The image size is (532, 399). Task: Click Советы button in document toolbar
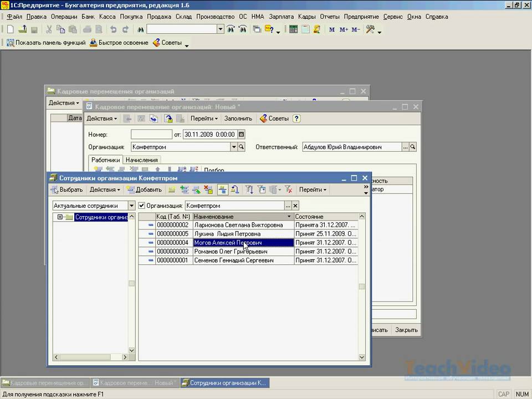pyautogui.click(x=274, y=119)
